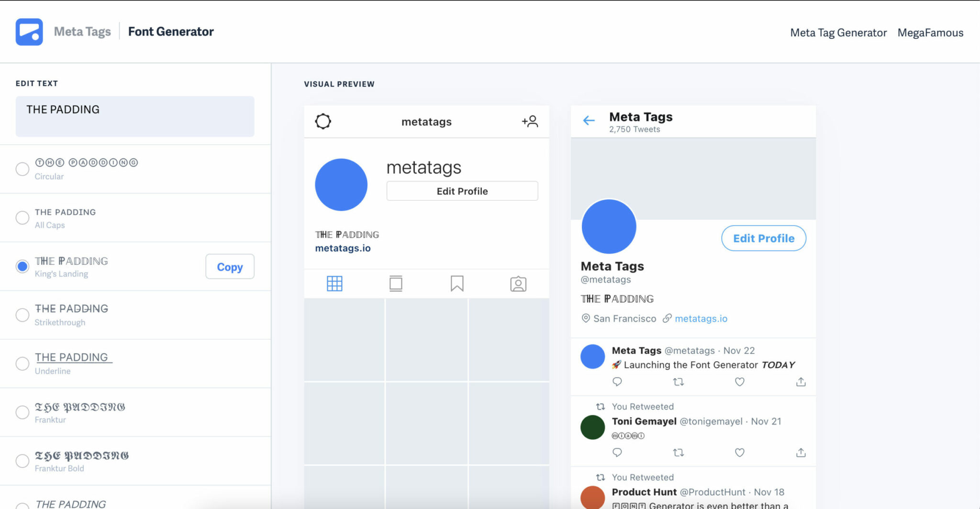This screenshot has height=509, width=980.
Task: Open the Instagram settings gear icon
Action: pos(323,122)
